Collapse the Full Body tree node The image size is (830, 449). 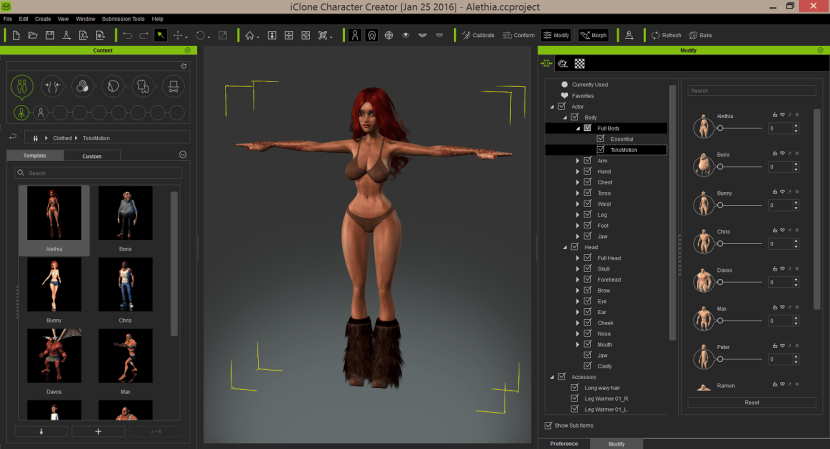[577, 128]
